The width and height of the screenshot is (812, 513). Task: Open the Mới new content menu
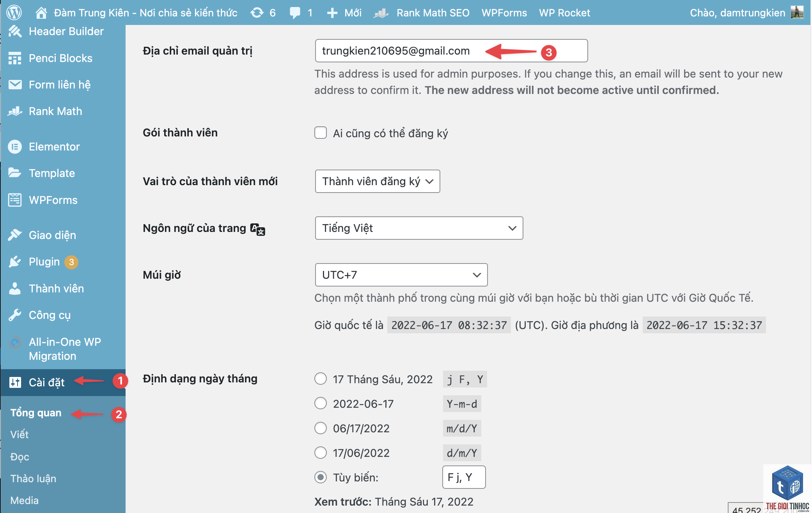(353, 13)
